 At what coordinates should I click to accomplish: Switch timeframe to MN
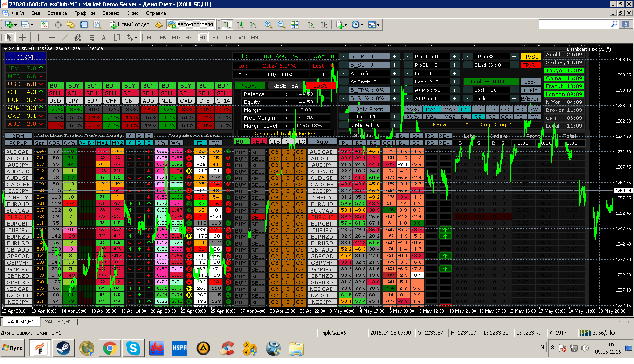coord(255,37)
